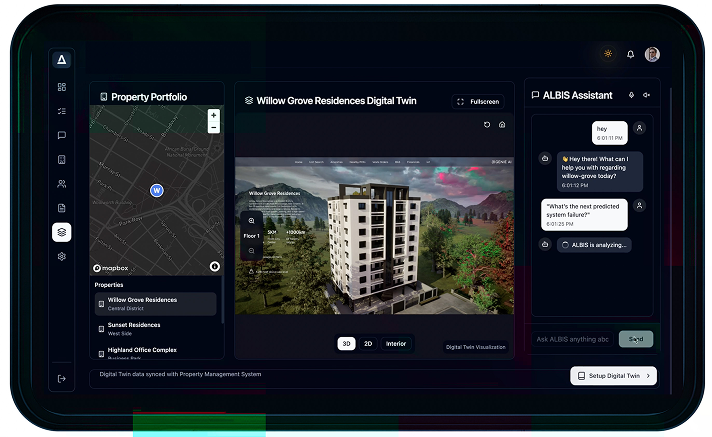Open the user profile avatar menu
The image size is (712, 437).
pyautogui.click(x=652, y=54)
